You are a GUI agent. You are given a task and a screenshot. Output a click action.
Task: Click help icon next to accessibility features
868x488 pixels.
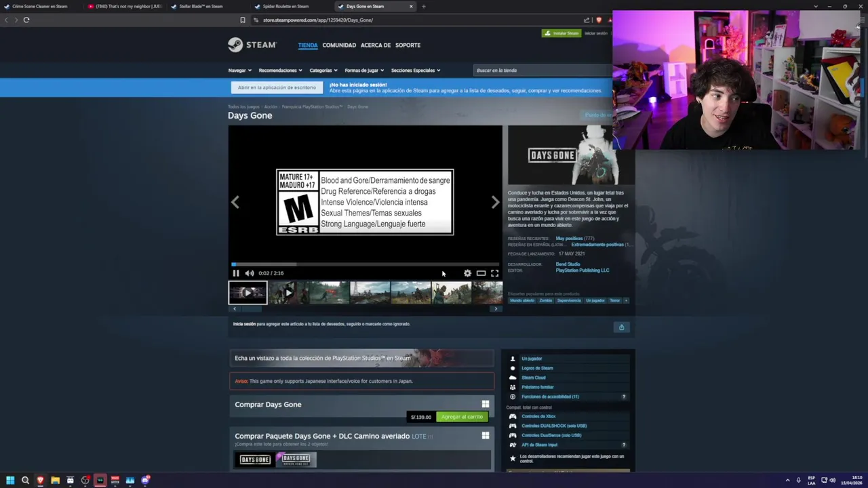[624, 396]
